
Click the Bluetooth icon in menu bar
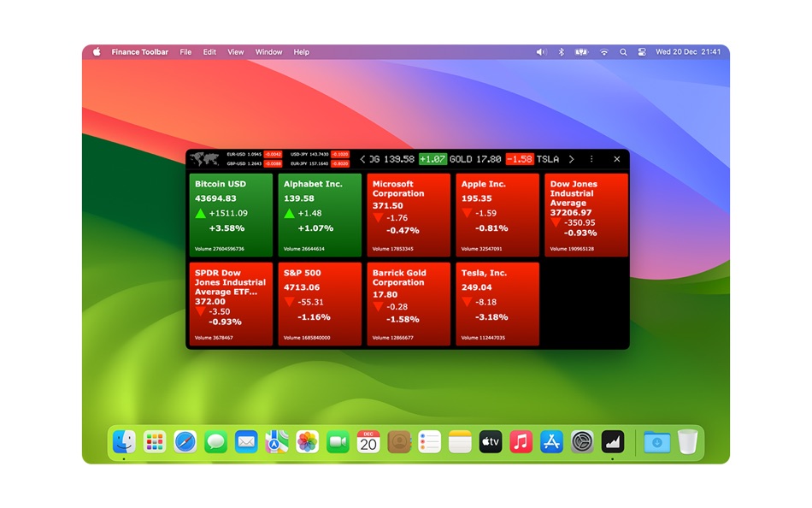tap(561, 52)
